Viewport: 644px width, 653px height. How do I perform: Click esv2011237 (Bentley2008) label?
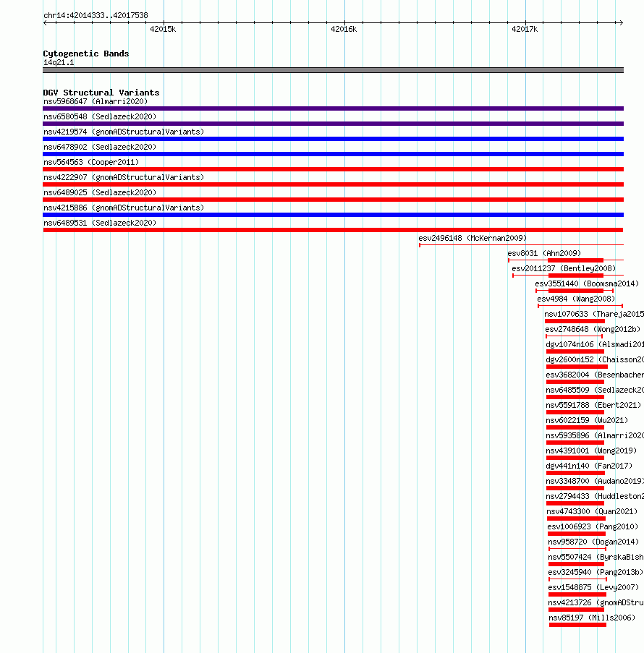point(564,268)
